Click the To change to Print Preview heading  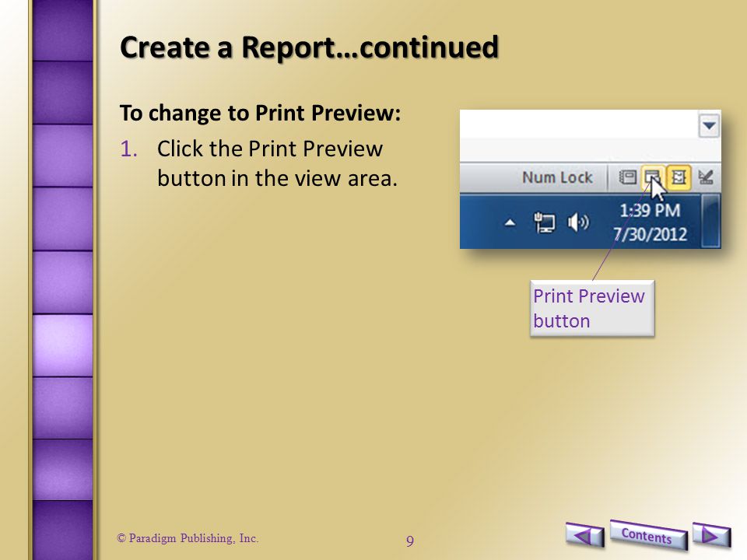coord(260,114)
